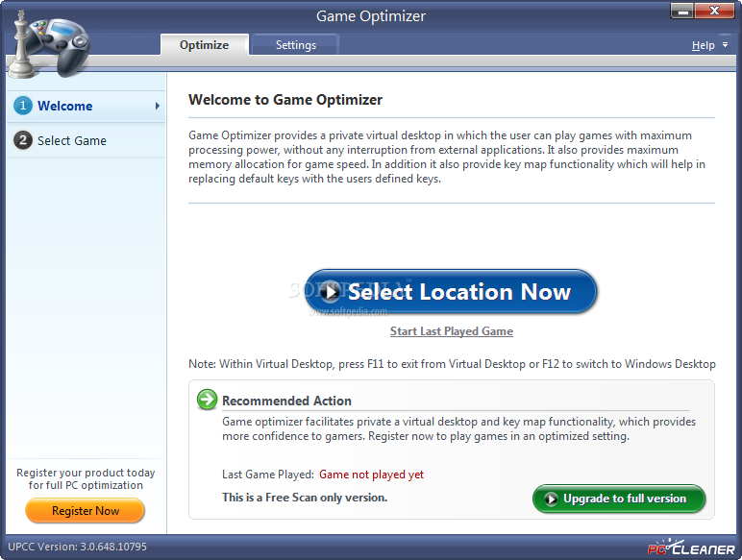Open the Help dropdown arrow
This screenshot has height=560, width=742.
click(x=725, y=45)
